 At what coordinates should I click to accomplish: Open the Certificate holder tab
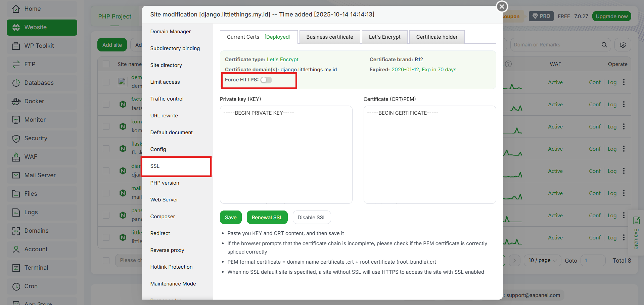(x=437, y=37)
